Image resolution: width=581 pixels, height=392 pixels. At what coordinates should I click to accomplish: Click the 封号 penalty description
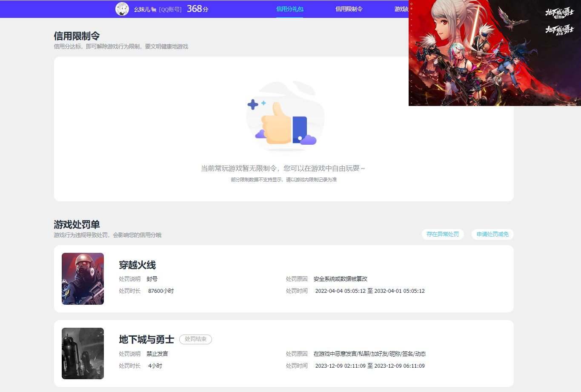(x=152, y=279)
